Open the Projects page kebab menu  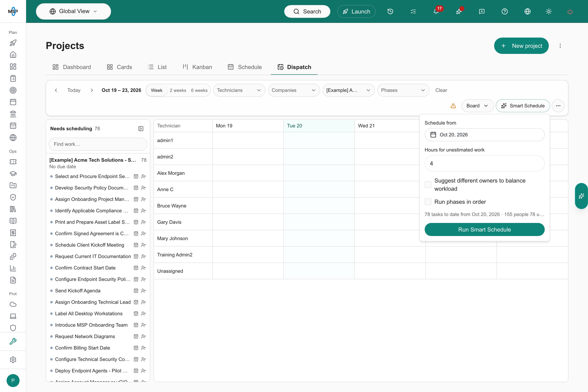(x=560, y=46)
